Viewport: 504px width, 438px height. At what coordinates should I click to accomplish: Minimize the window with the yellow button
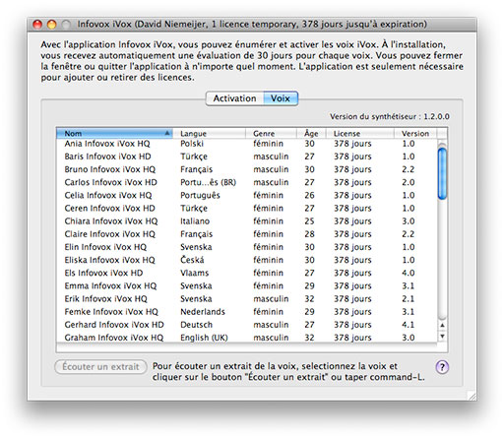point(52,25)
